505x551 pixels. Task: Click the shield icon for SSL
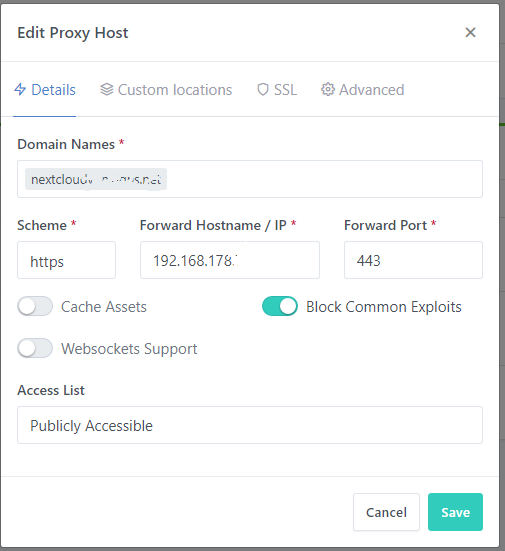click(x=263, y=90)
